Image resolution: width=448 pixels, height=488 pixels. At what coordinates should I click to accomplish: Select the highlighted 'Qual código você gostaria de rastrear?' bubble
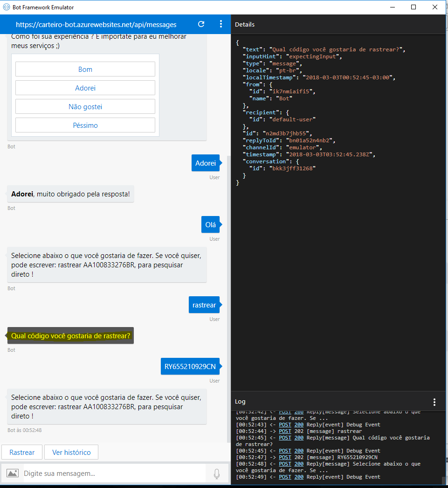(x=70, y=335)
